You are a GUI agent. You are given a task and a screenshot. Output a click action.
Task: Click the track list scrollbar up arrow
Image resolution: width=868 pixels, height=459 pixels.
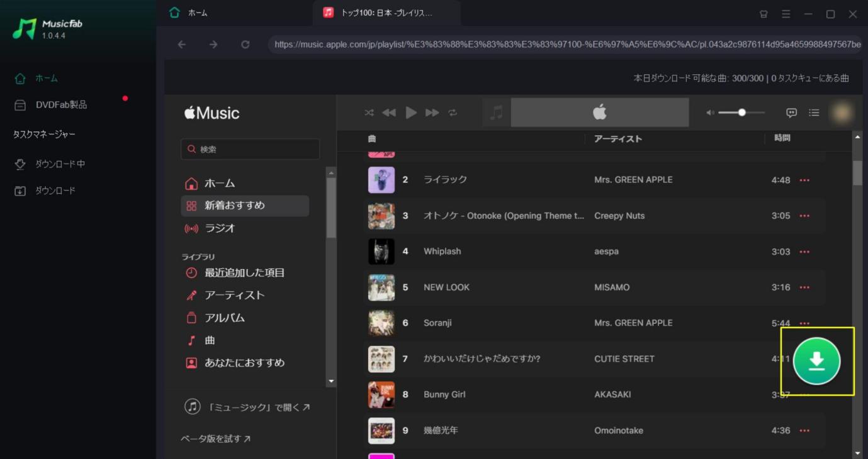pyautogui.click(x=857, y=136)
